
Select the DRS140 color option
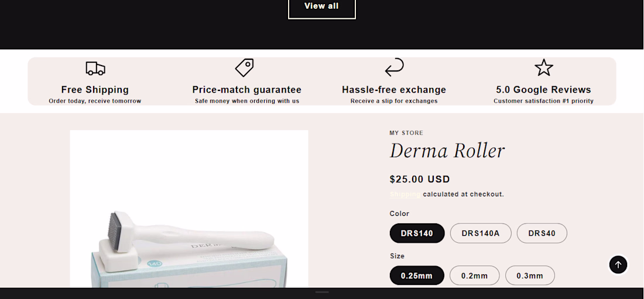(417, 233)
